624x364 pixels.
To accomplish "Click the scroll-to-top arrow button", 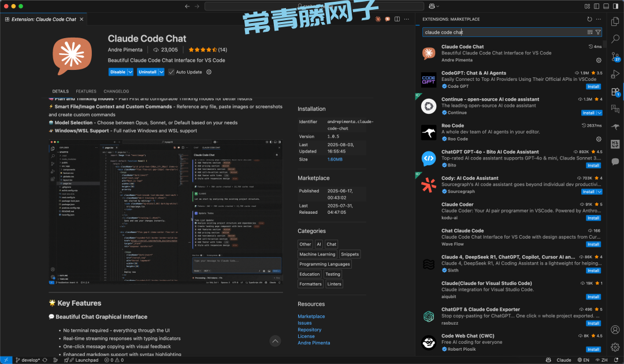I will click(x=275, y=341).
